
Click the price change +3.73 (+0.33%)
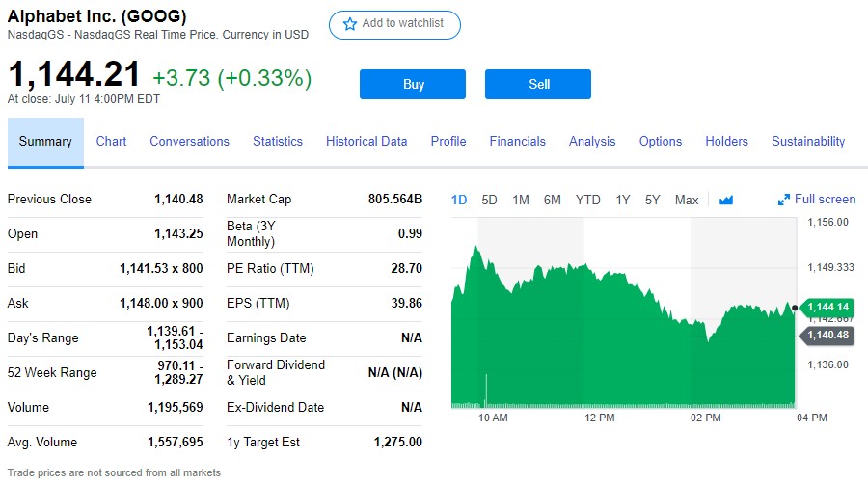coord(231,78)
